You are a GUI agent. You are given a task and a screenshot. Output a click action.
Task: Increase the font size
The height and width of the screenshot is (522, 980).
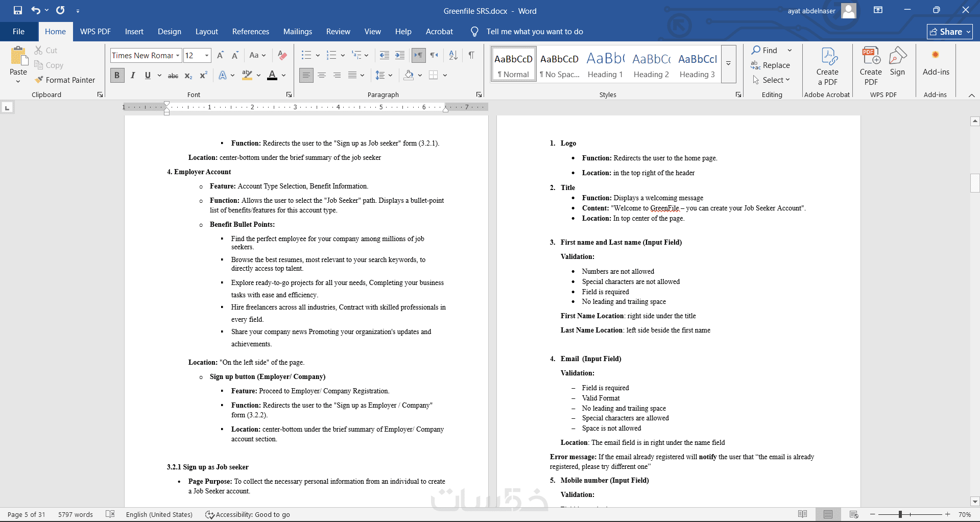click(x=220, y=55)
